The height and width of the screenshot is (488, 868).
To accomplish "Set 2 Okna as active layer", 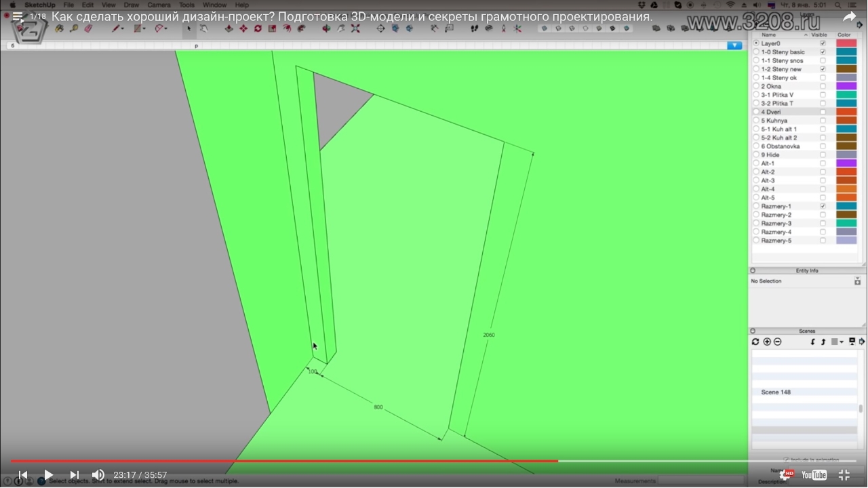I will coord(756,86).
